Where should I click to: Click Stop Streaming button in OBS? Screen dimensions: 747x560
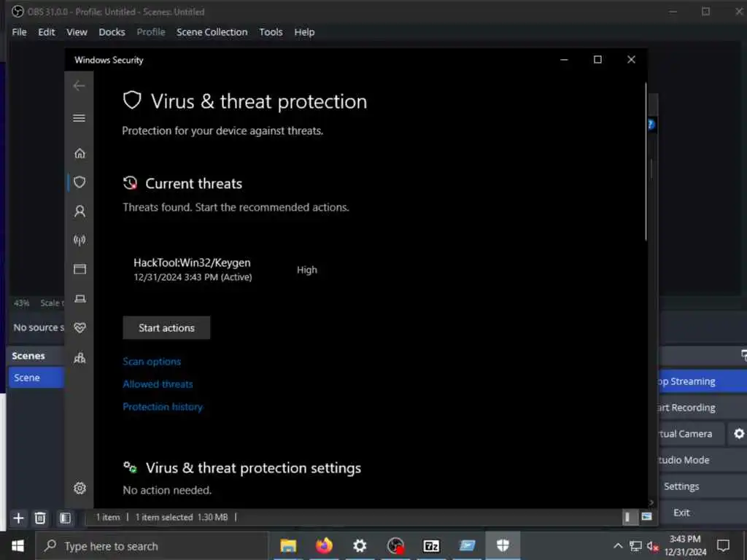coord(703,381)
